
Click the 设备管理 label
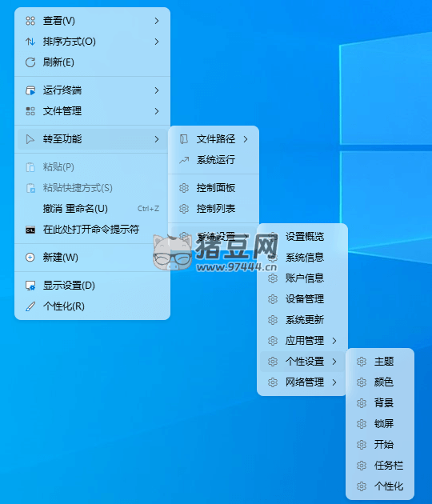(x=305, y=299)
